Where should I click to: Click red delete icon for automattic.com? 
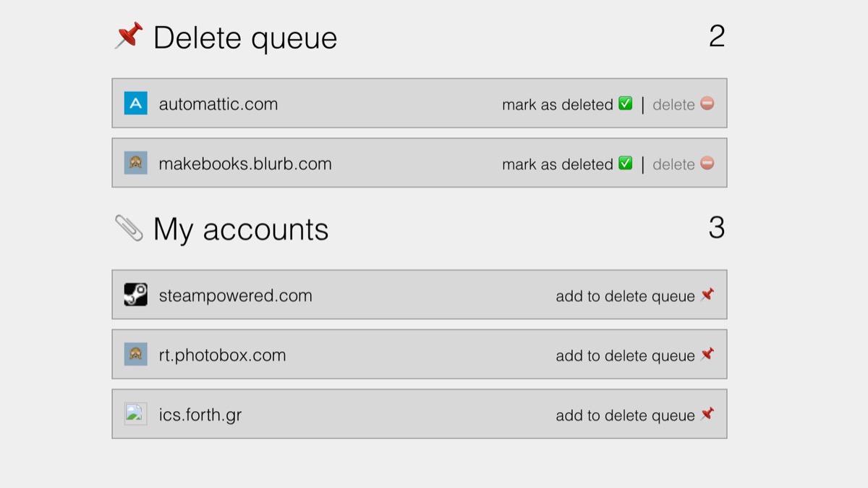(707, 104)
